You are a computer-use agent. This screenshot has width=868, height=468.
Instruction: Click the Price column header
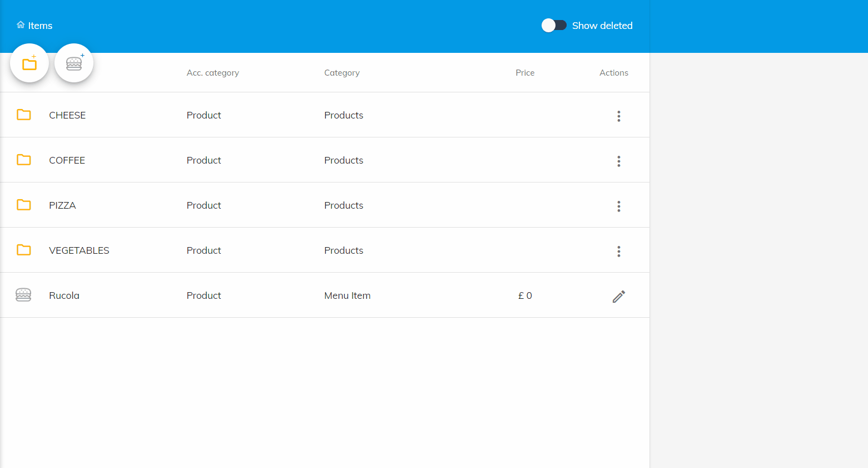pyautogui.click(x=524, y=73)
